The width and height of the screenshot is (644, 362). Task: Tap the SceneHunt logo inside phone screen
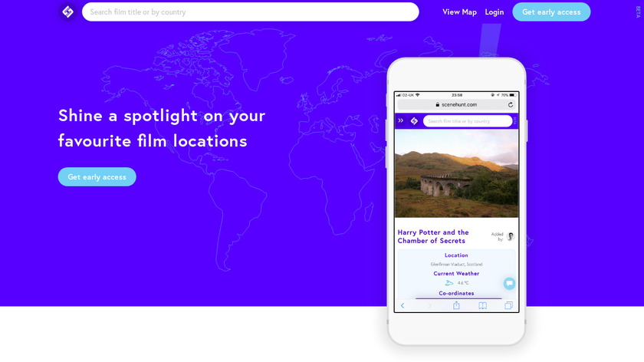pos(414,121)
